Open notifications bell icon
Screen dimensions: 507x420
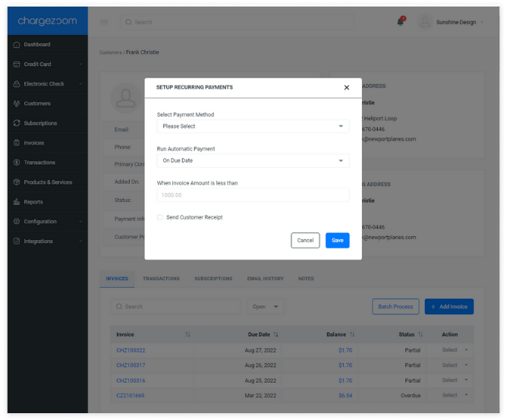click(400, 22)
